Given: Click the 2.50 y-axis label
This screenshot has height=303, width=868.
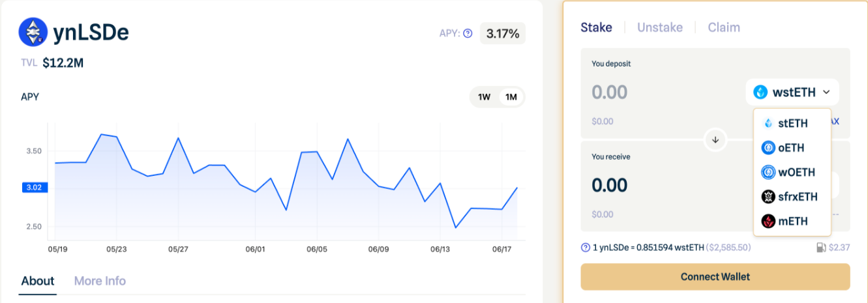Looking at the screenshot, I should (x=34, y=227).
